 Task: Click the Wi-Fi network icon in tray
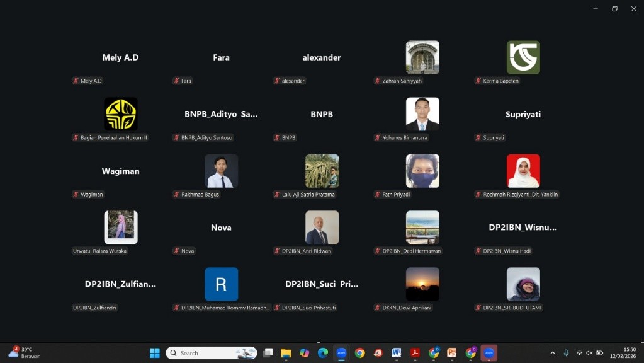click(579, 353)
